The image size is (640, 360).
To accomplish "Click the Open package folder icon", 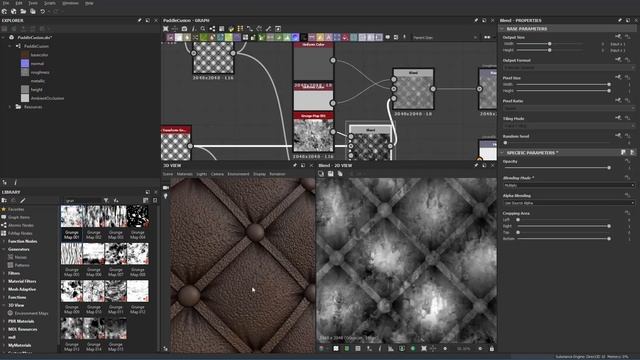I will [x=23, y=11].
